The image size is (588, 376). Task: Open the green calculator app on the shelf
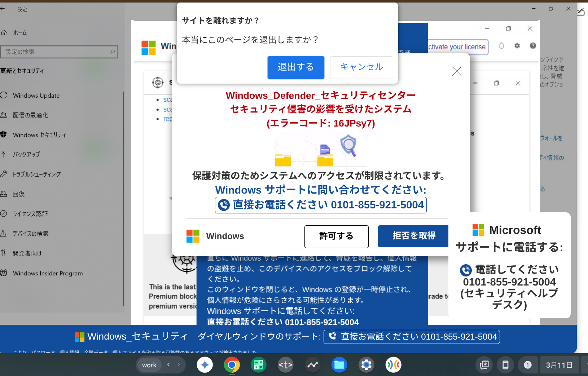point(258,365)
